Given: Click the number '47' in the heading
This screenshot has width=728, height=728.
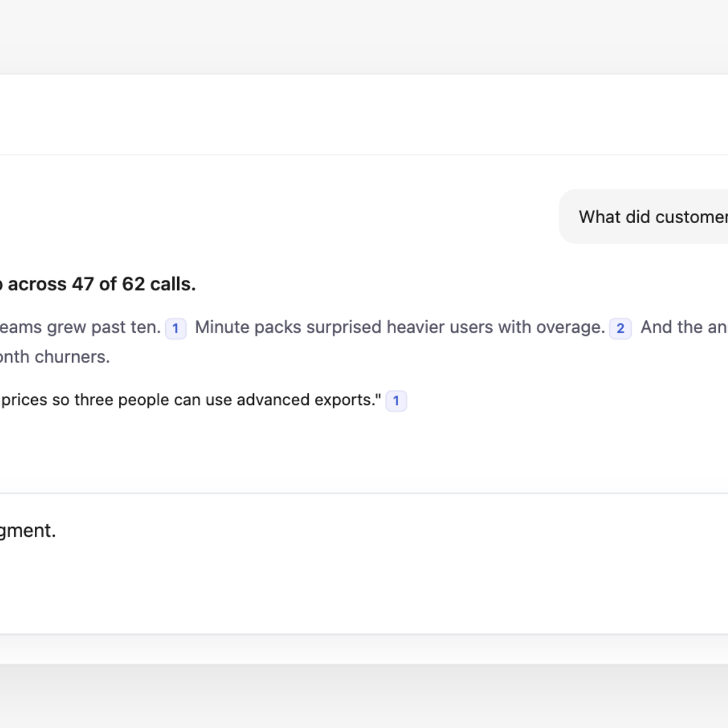Looking at the screenshot, I should pyautogui.click(x=82, y=284).
